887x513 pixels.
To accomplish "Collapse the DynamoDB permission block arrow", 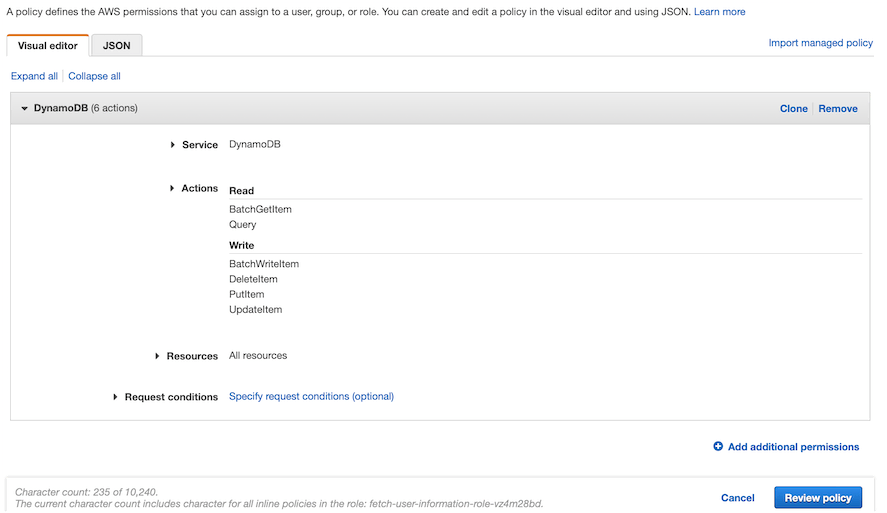I will click(24, 108).
